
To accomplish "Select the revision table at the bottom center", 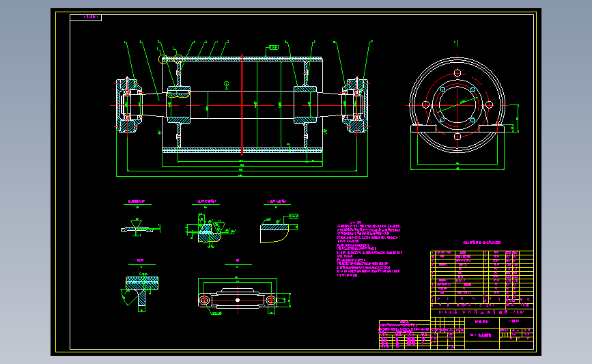I will (x=405, y=335).
